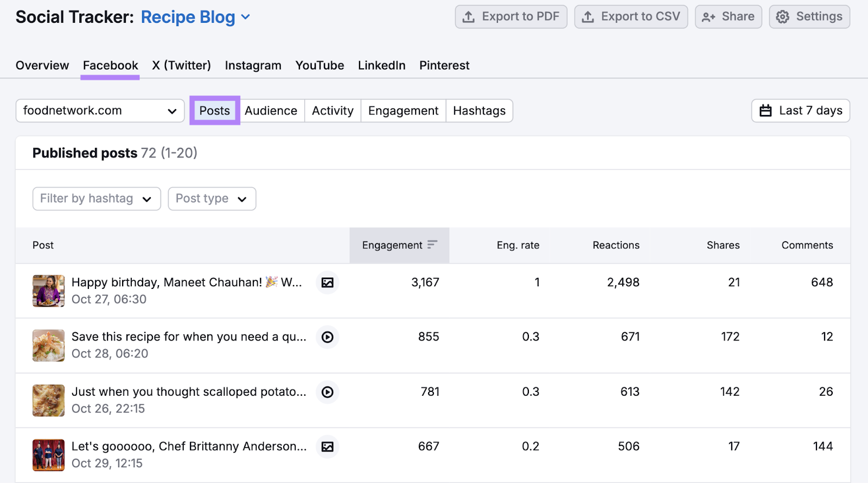Click the Export to CSV button
The image size is (868, 483).
click(x=631, y=17)
